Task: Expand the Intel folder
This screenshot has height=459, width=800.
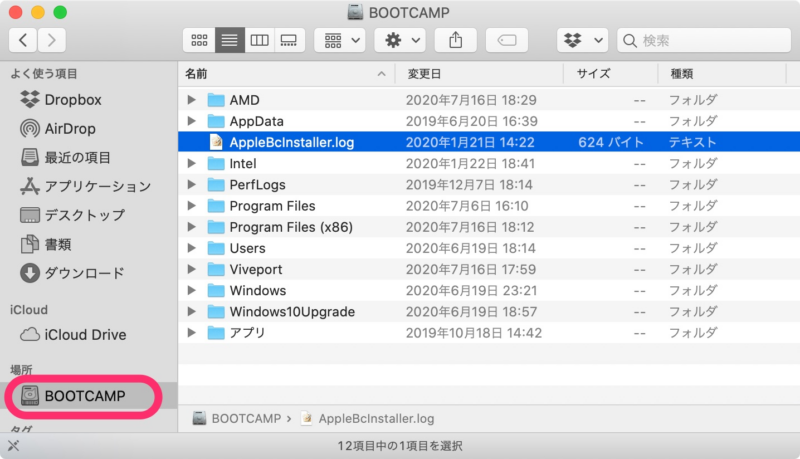Action: [192, 163]
